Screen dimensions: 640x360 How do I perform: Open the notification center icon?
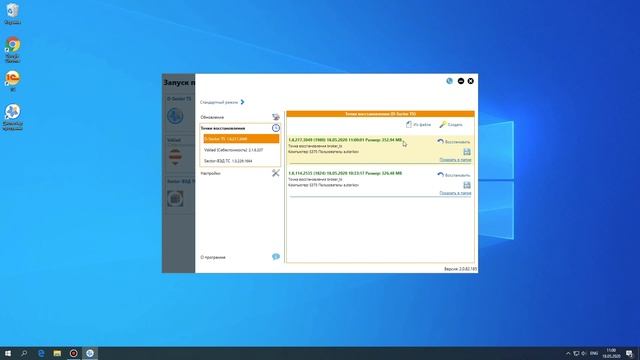[x=629, y=353]
